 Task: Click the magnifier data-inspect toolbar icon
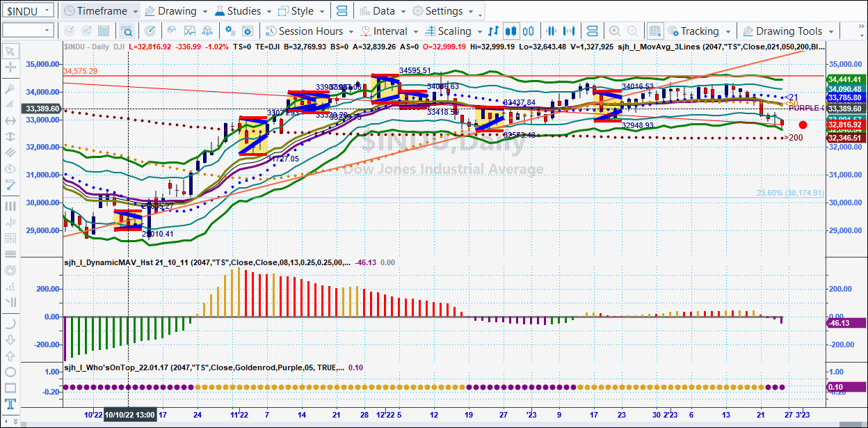click(127, 31)
